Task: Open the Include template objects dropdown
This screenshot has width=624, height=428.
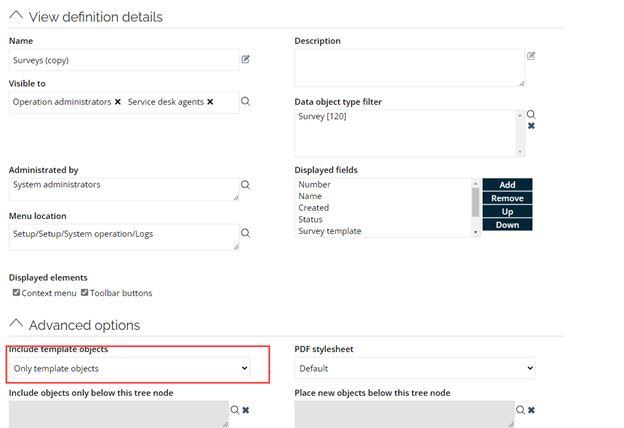Action: pos(130,368)
